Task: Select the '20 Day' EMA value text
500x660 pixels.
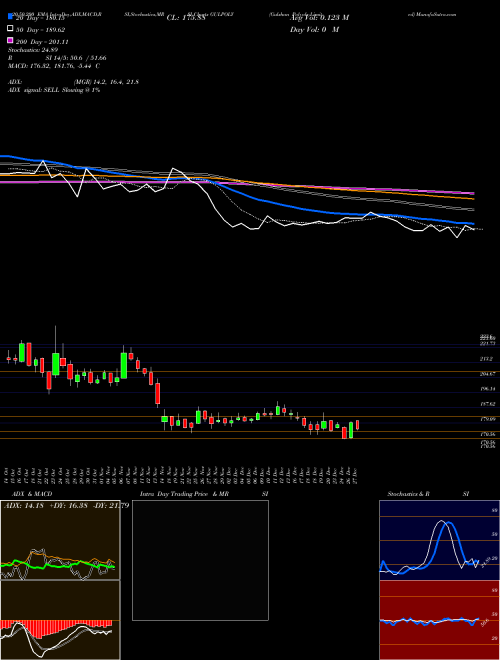Action: click(40, 18)
